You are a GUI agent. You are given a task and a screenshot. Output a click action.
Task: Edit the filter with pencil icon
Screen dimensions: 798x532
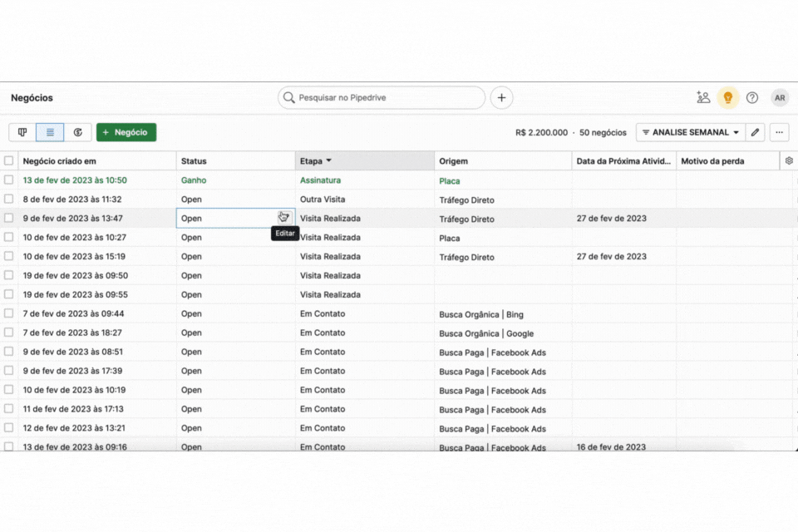click(x=755, y=132)
